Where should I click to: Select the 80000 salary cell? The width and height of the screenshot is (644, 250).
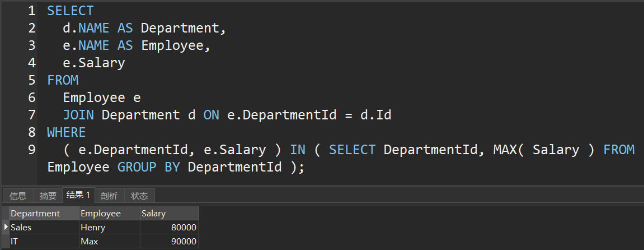(168, 228)
